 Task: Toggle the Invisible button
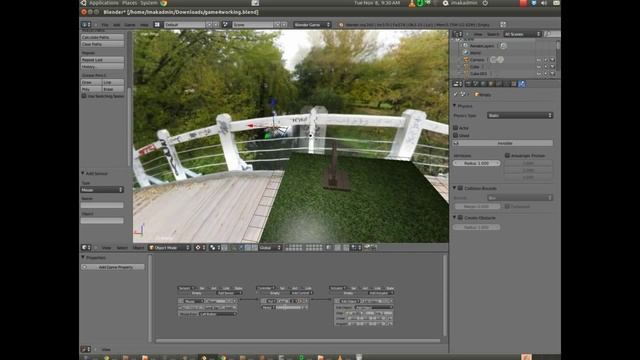coord(503,143)
